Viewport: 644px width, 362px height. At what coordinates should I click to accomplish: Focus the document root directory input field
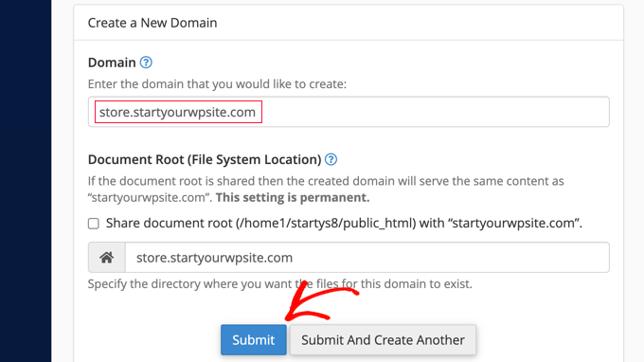[367, 257]
